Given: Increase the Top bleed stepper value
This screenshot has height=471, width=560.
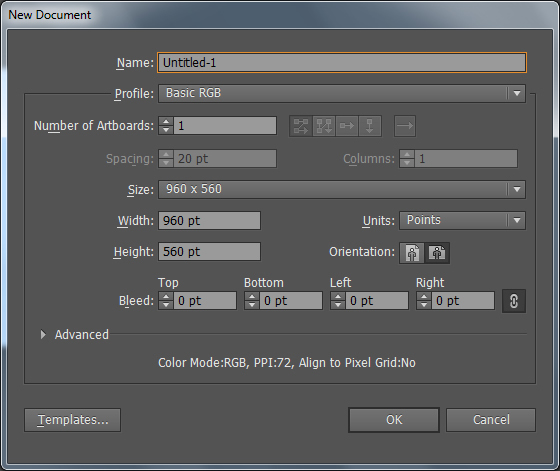Looking at the screenshot, I should (166, 297).
